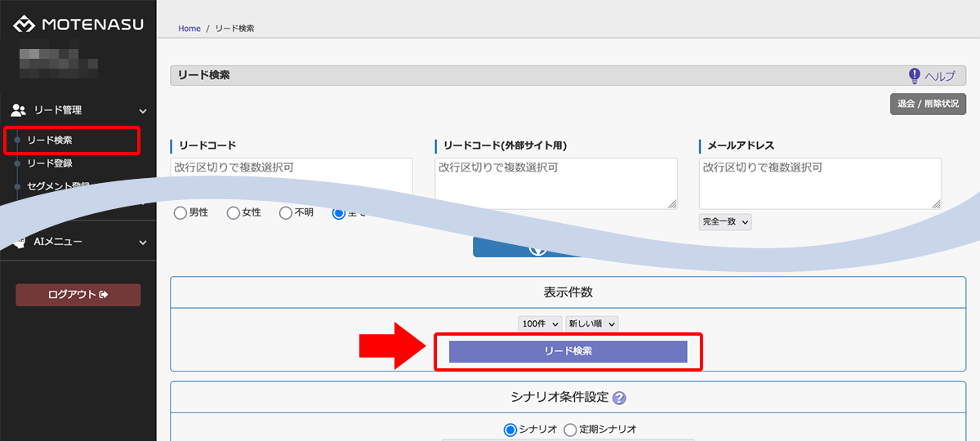Select the 男性 radio button

coord(180,213)
